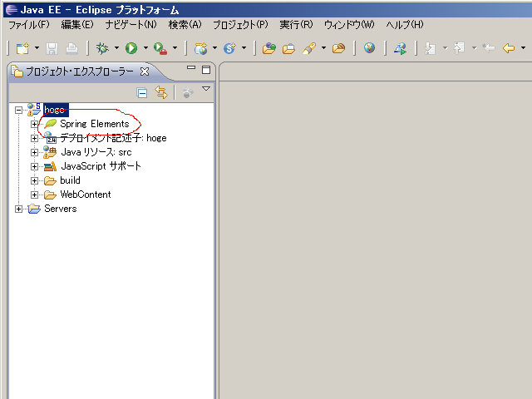Screen dimensions: 532x399
Task: Expand the Spring Elements node
Action: click(x=34, y=124)
